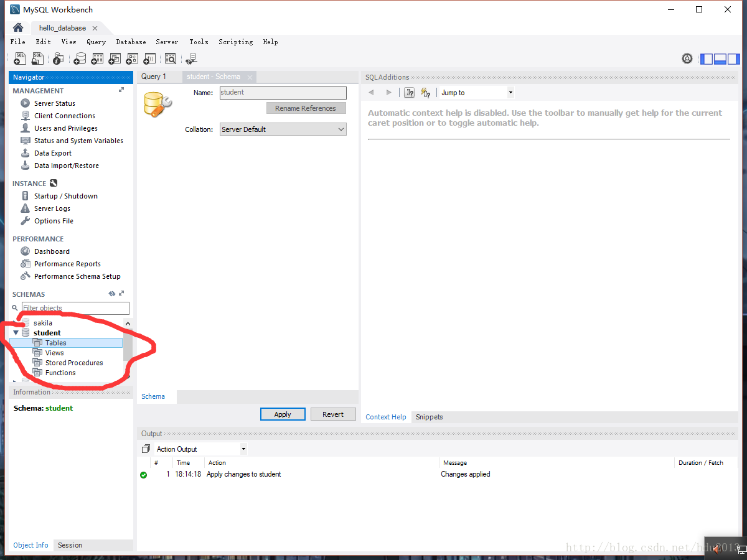Open the INSTANCE terminal icon
The image size is (747, 560).
(54, 184)
